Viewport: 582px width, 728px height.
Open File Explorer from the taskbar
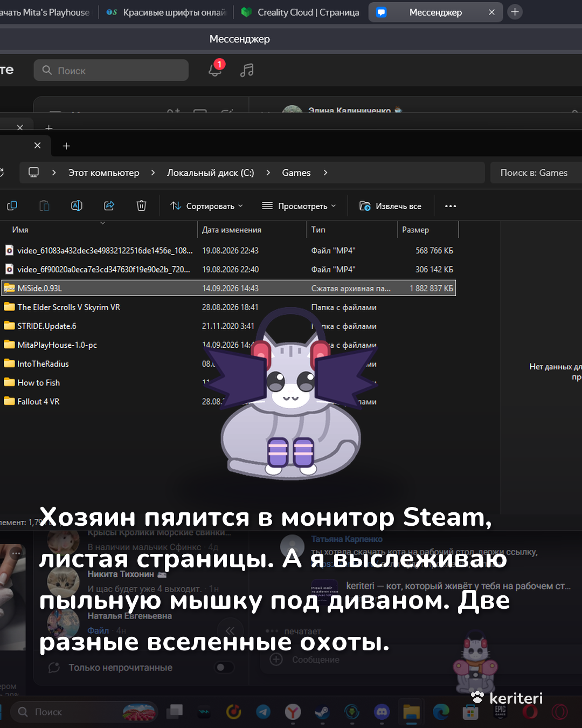tap(411, 712)
